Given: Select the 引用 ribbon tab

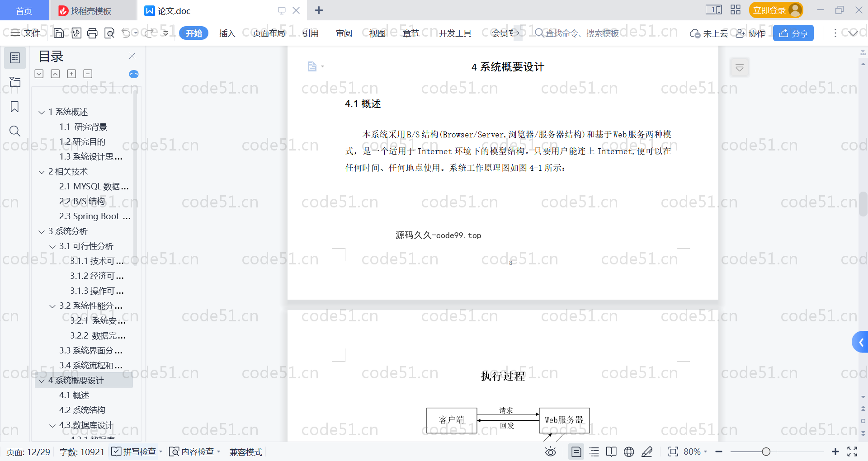Looking at the screenshot, I should tap(311, 33).
